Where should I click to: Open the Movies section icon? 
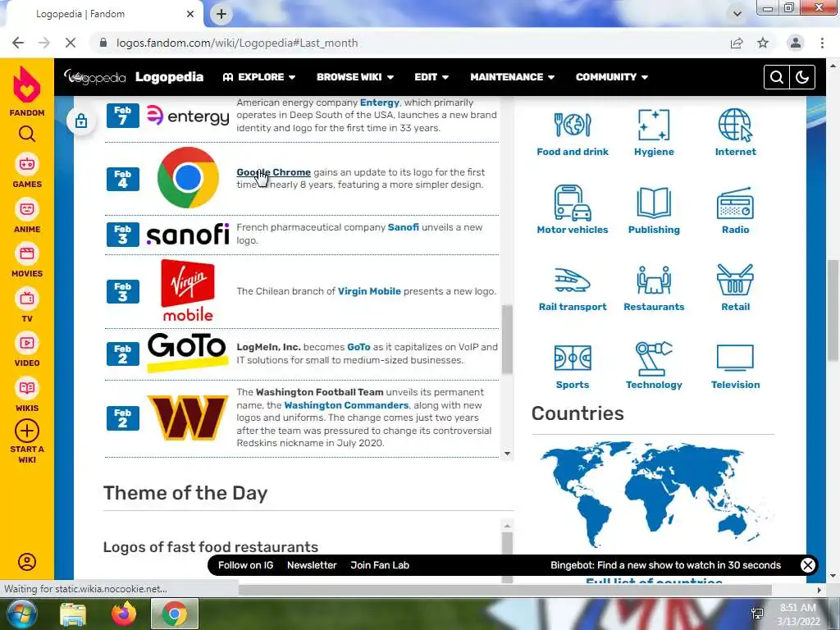click(x=27, y=253)
